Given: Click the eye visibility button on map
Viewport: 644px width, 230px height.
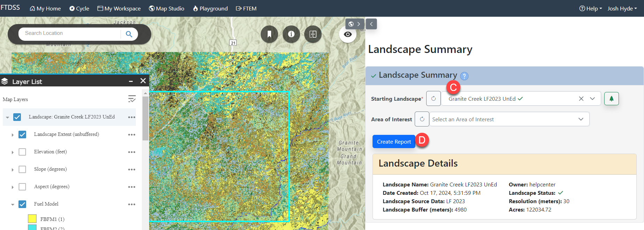Looking at the screenshot, I should click(x=347, y=34).
